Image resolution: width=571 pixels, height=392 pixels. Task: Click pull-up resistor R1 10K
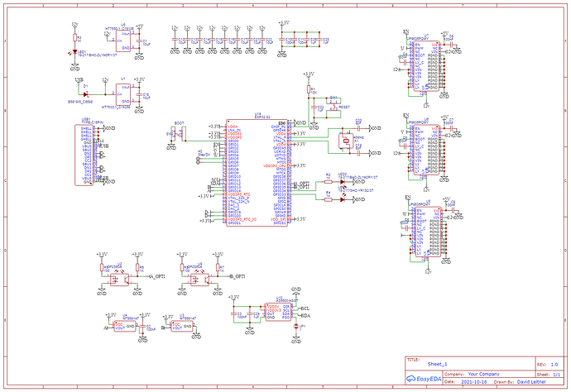[x=309, y=89]
